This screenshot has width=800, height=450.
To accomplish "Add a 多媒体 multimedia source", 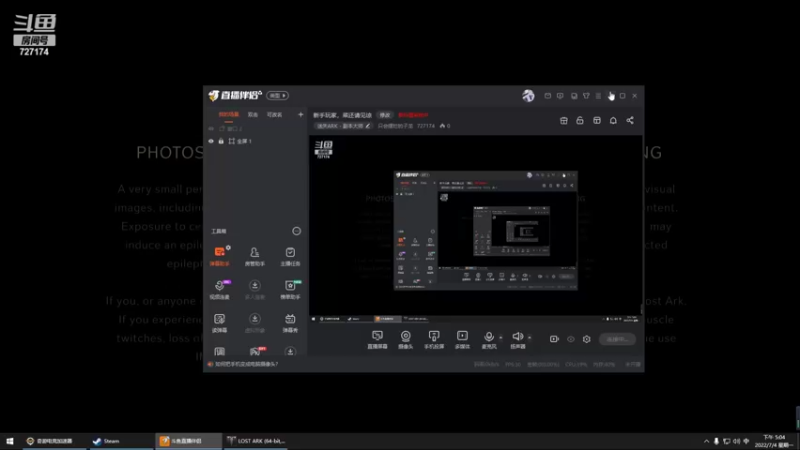I will [462, 339].
